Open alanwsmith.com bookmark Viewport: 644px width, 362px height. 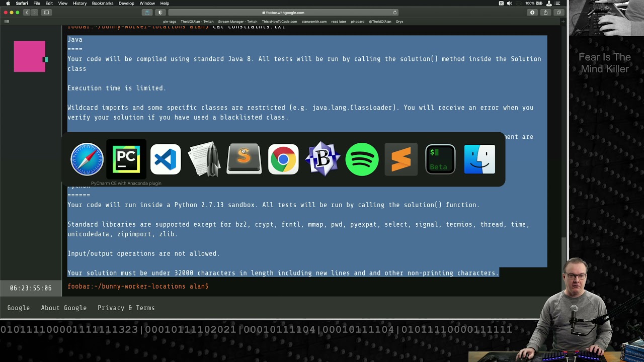click(x=314, y=22)
